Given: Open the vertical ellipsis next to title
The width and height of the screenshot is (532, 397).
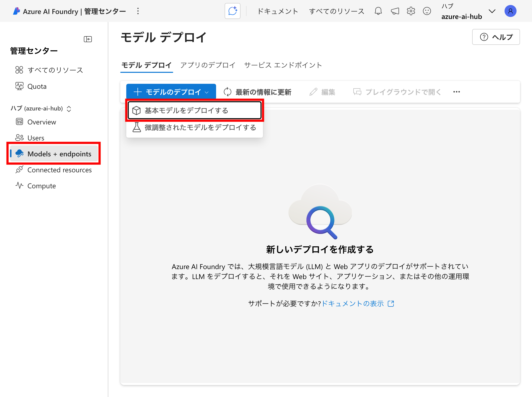Looking at the screenshot, I should coord(138,11).
